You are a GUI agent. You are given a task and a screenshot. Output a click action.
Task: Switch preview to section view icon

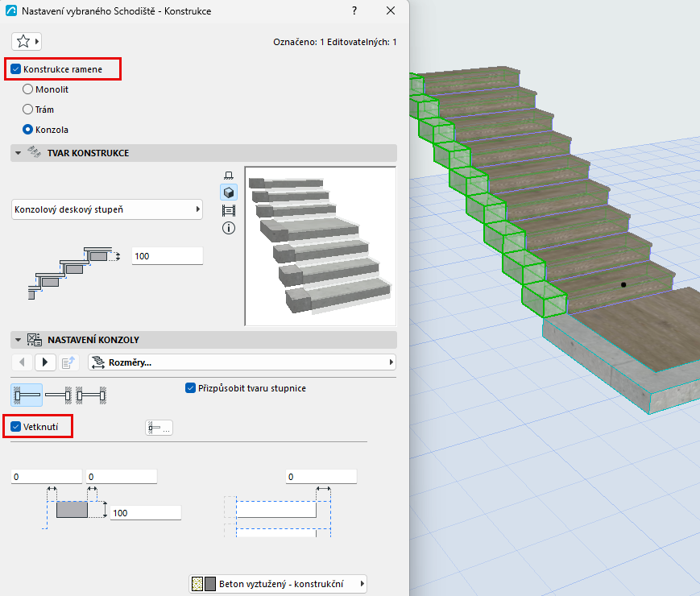click(229, 210)
